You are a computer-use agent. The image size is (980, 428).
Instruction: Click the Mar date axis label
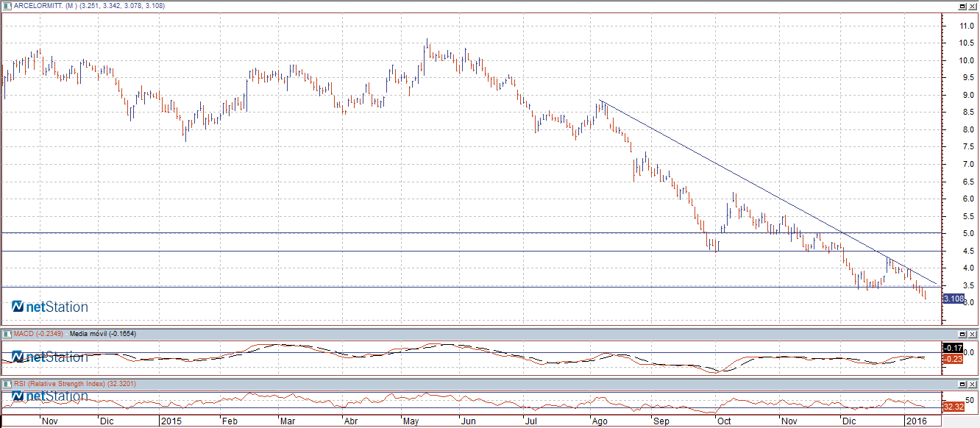[288, 422]
